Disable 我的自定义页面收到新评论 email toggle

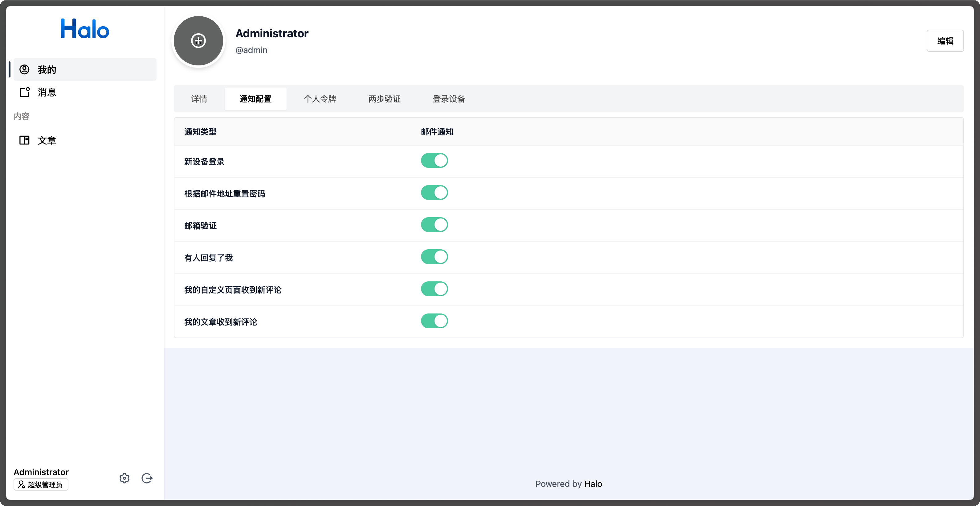[434, 289]
